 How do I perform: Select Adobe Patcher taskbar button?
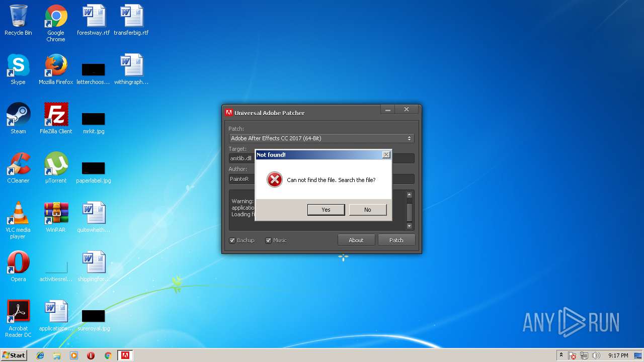click(x=125, y=355)
